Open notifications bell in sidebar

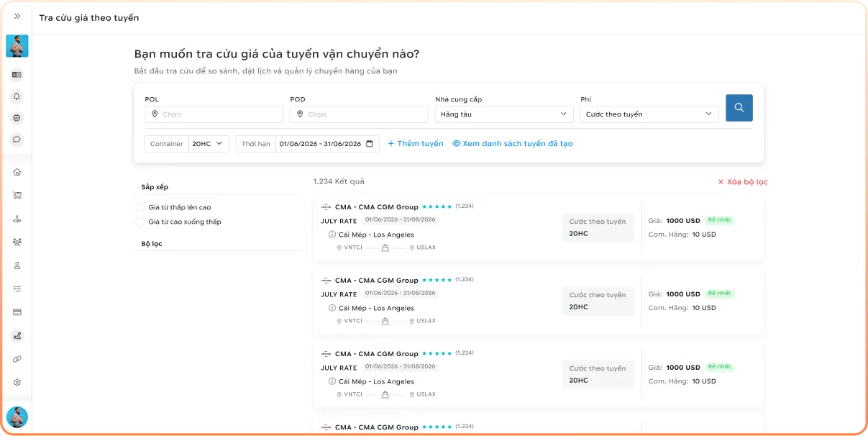pyautogui.click(x=17, y=96)
